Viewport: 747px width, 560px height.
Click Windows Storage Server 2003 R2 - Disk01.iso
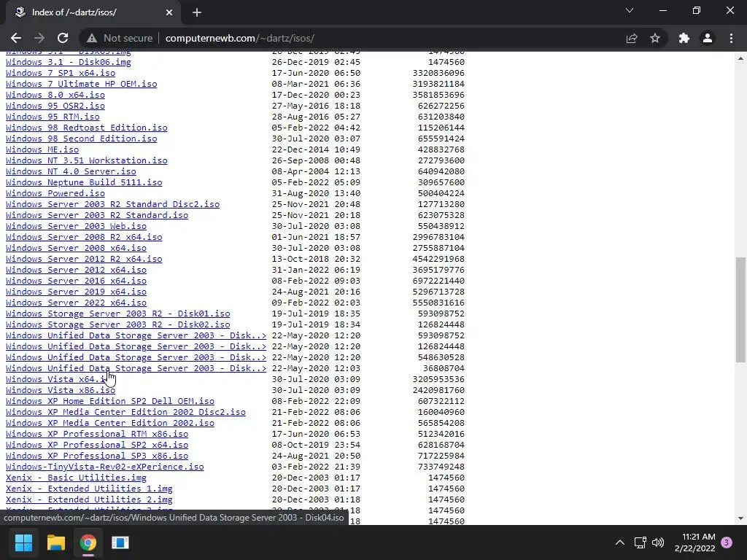coord(117,314)
